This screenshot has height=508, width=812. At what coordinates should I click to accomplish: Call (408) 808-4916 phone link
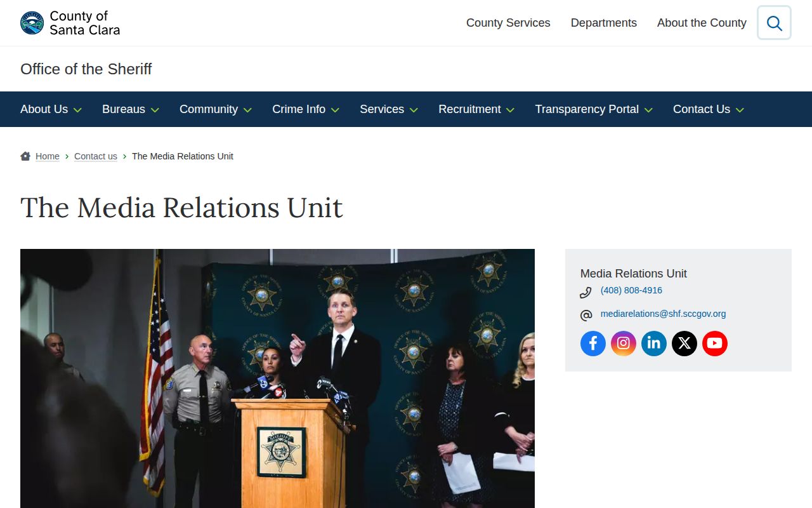(631, 290)
